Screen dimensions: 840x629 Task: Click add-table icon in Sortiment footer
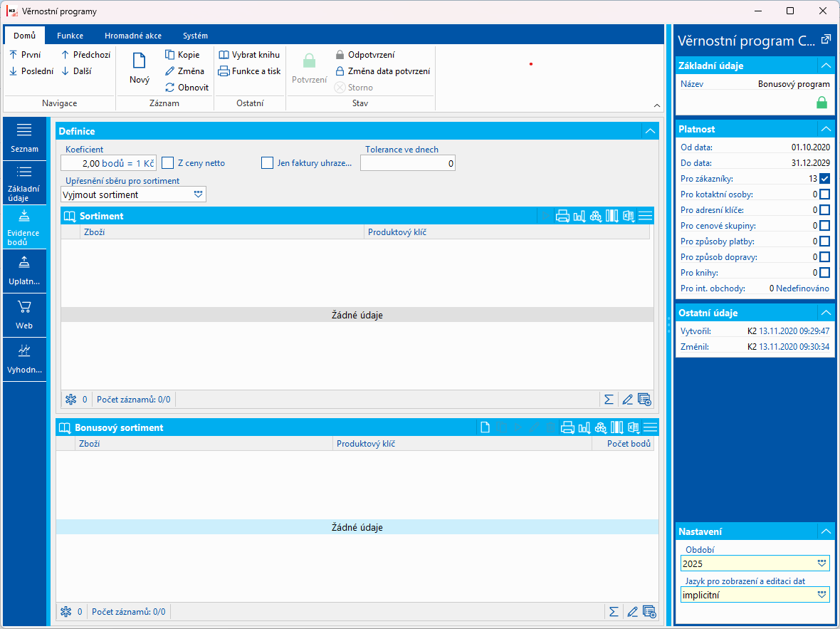[644, 400]
